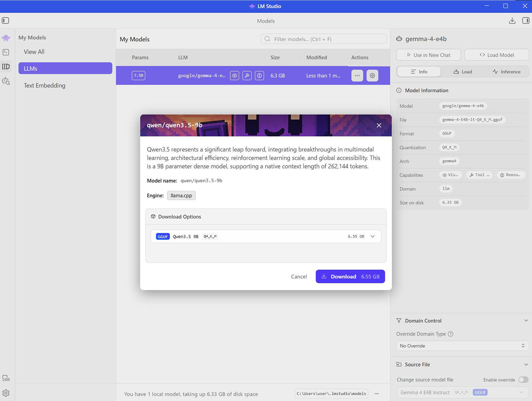Cancel the model download dialog
Viewport: 532px width, 401px height.
pos(299,277)
